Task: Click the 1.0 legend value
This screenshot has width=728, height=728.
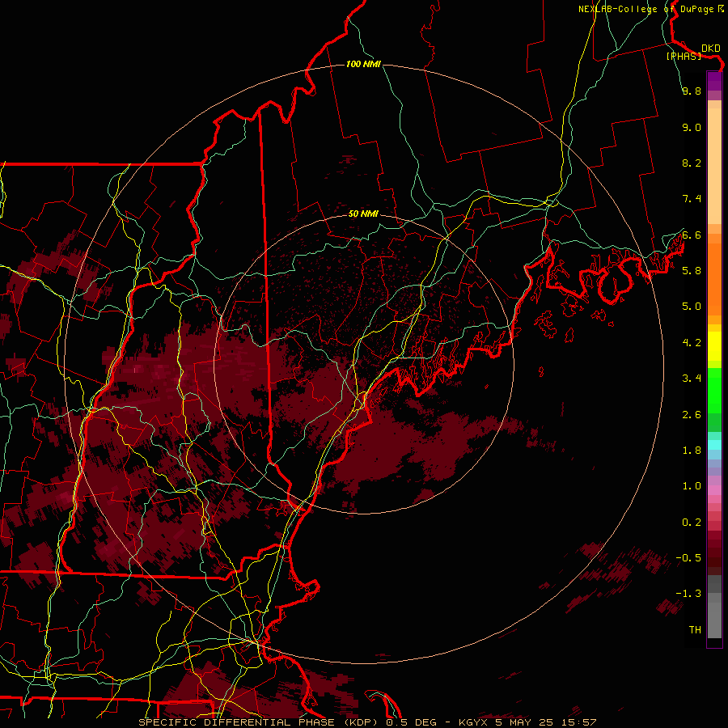Action: [x=692, y=486]
